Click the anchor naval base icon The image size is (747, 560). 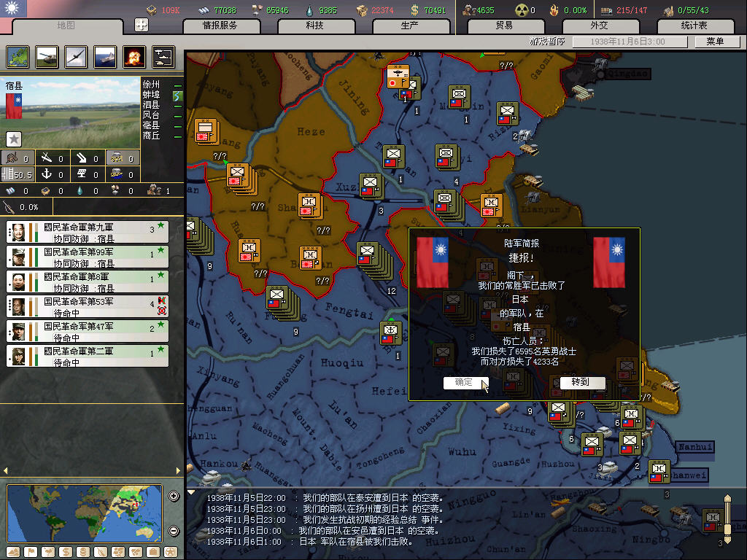tap(46, 174)
